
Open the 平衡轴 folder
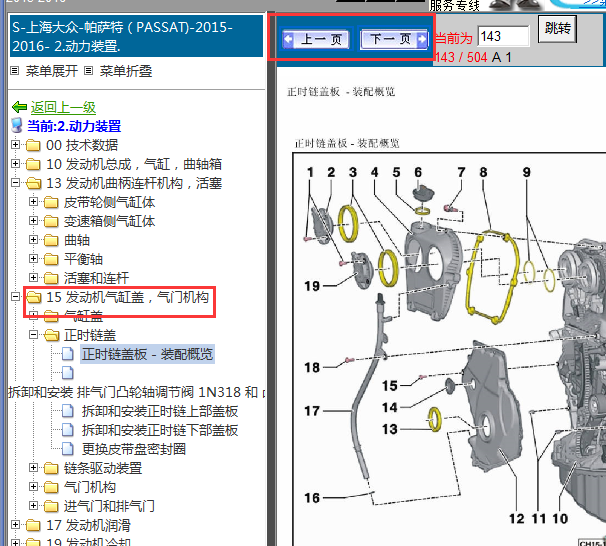click(x=83, y=259)
